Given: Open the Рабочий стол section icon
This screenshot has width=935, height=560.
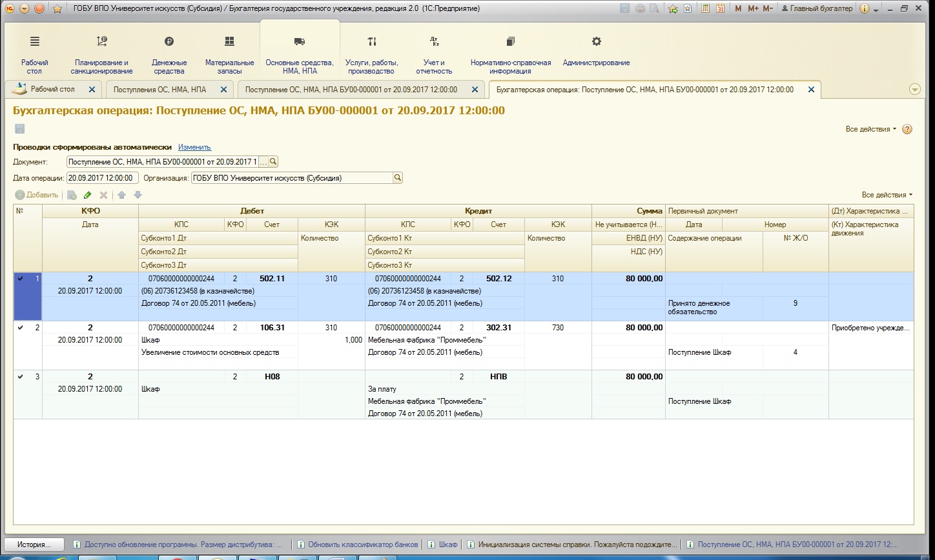Looking at the screenshot, I should click(35, 41).
